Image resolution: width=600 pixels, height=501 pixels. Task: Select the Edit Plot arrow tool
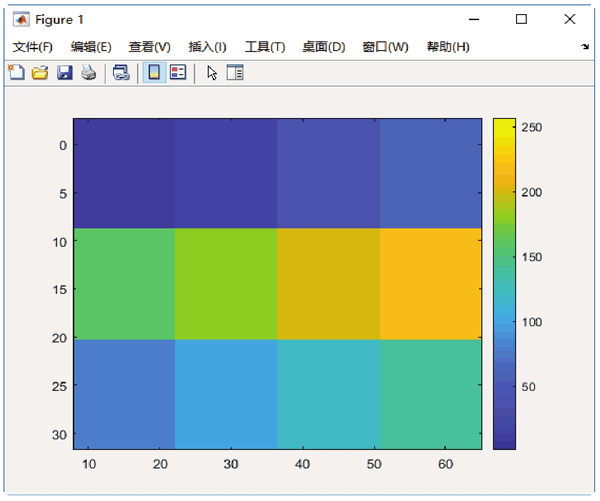[x=212, y=73]
